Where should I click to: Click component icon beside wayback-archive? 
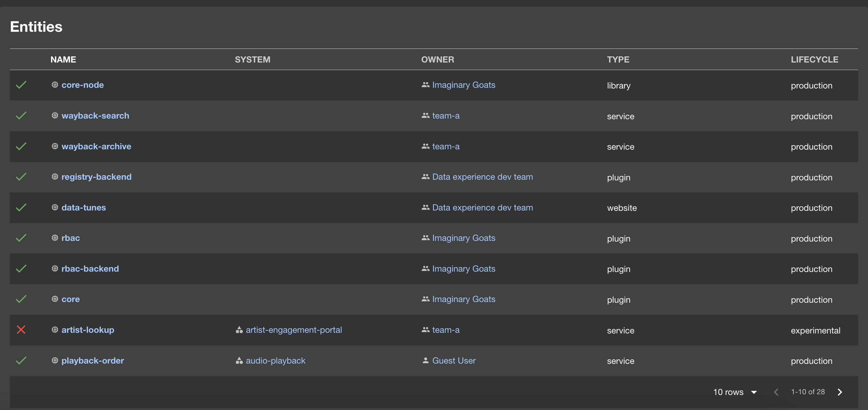coord(55,146)
